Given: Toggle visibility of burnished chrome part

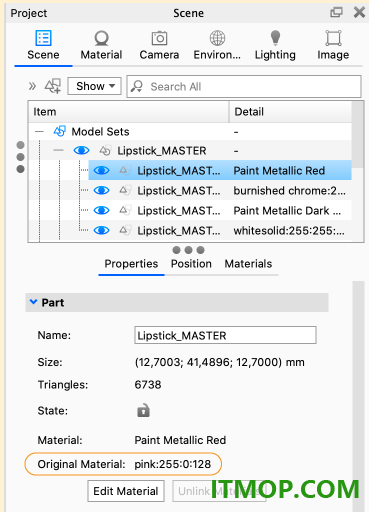Looking at the screenshot, I should click(101, 190).
